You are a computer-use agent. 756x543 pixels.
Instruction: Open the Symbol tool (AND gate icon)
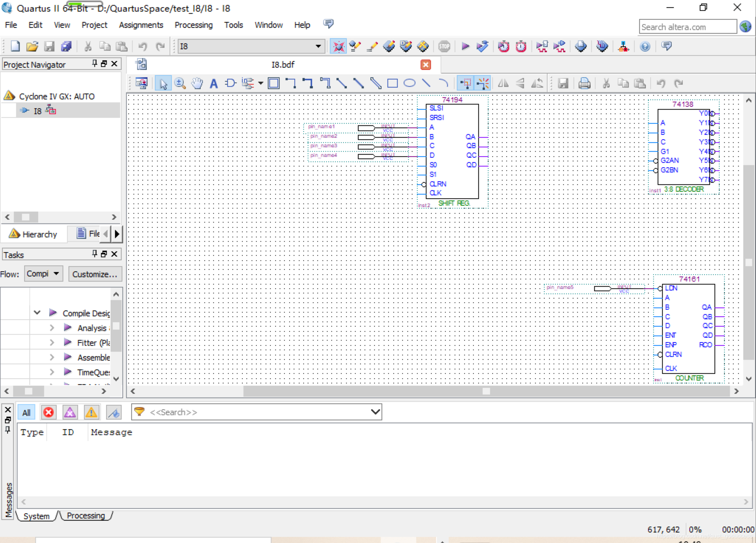tap(230, 83)
